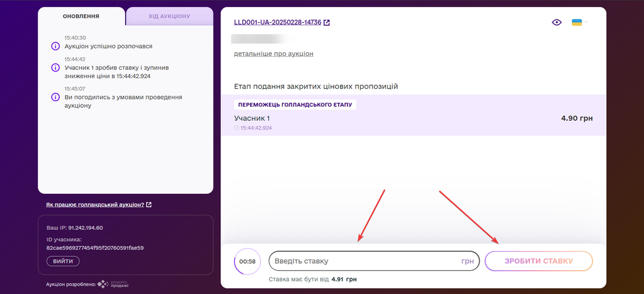Open auction link LLD001-UA-20250228-14736
Screen dimensions: 644x294
coord(278,23)
